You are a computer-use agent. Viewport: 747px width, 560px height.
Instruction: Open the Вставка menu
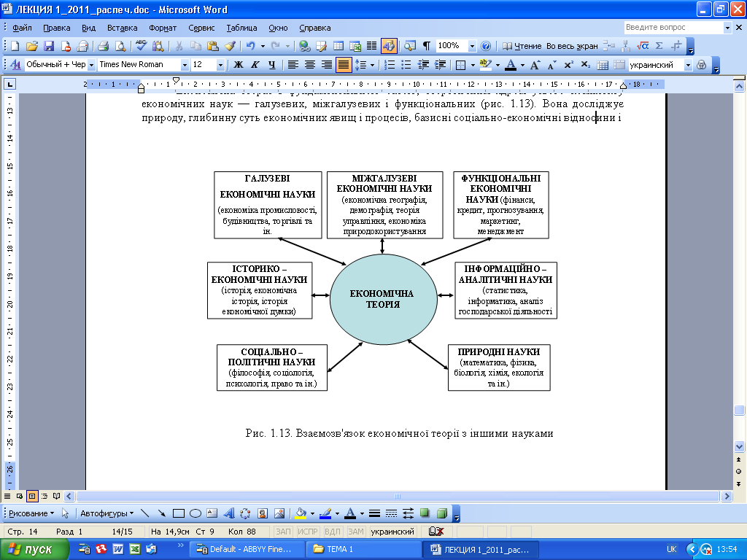122,28
